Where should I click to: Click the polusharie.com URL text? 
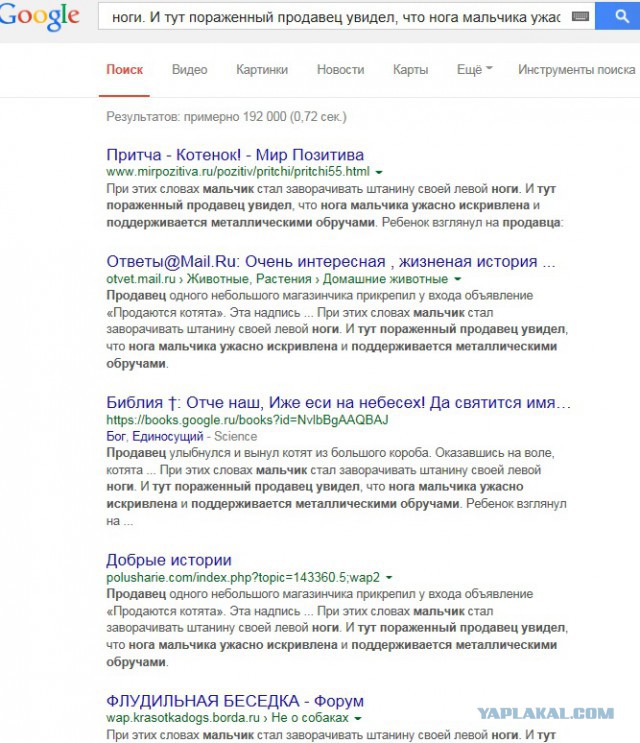pos(243,577)
